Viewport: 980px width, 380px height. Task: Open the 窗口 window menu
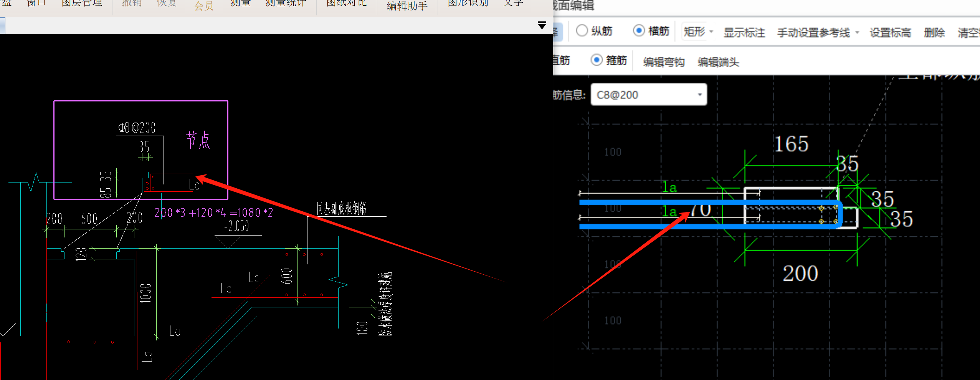pos(36,3)
